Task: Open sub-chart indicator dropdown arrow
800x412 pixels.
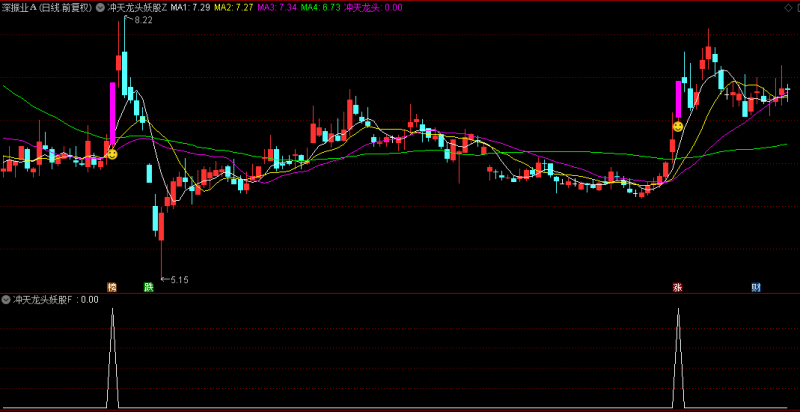Action: point(6,299)
